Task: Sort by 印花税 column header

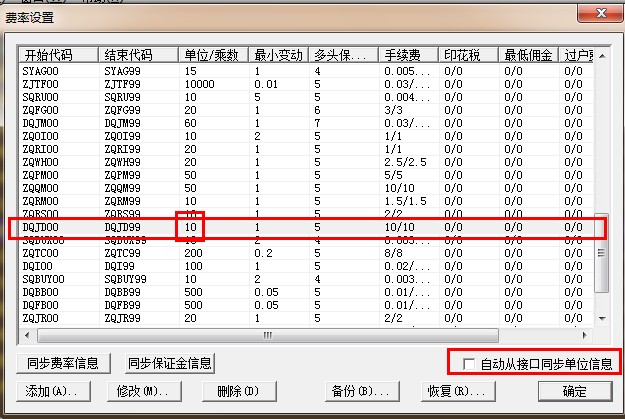Action: [x=469, y=55]
